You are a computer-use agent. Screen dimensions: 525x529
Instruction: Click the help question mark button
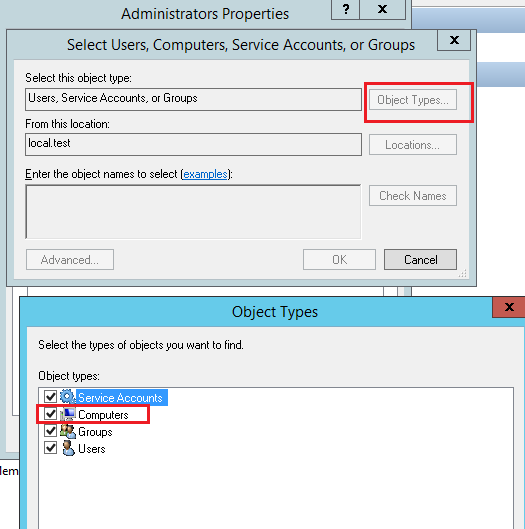pos(346,9)
